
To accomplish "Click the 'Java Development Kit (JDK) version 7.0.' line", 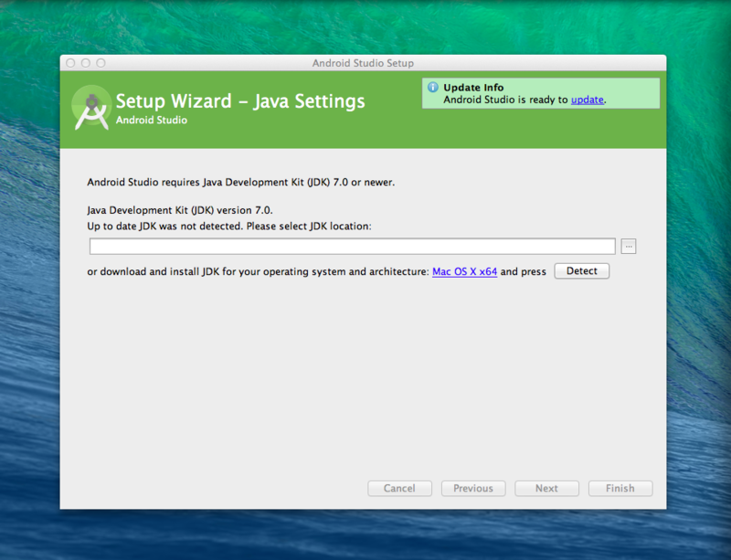I will coord(180,210).
